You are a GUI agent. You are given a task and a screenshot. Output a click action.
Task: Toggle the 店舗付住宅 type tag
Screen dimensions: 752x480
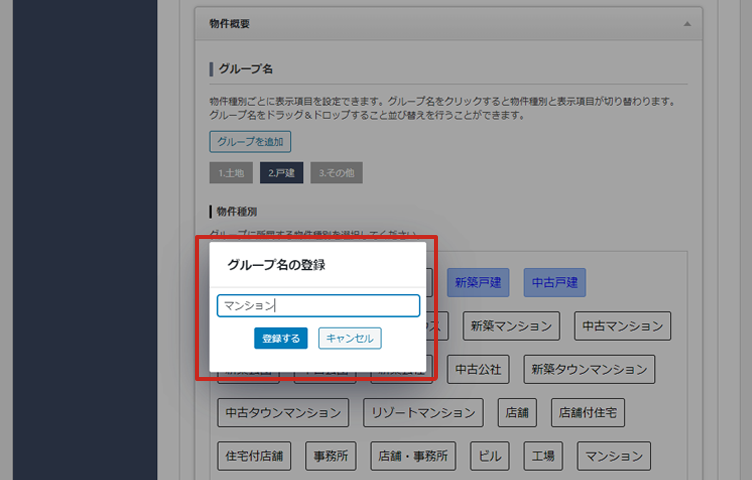click(588, 412)
